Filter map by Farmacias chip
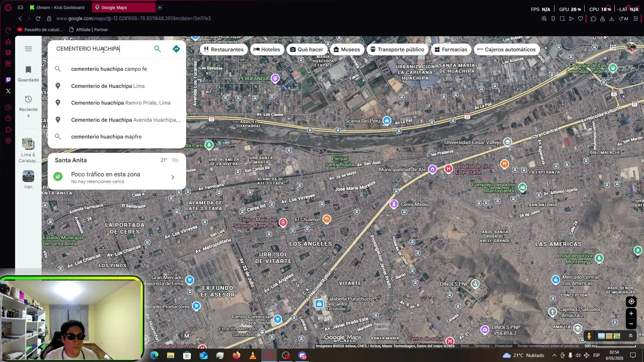This screenshot has width=644, height=362. click(x=451, y=49)
